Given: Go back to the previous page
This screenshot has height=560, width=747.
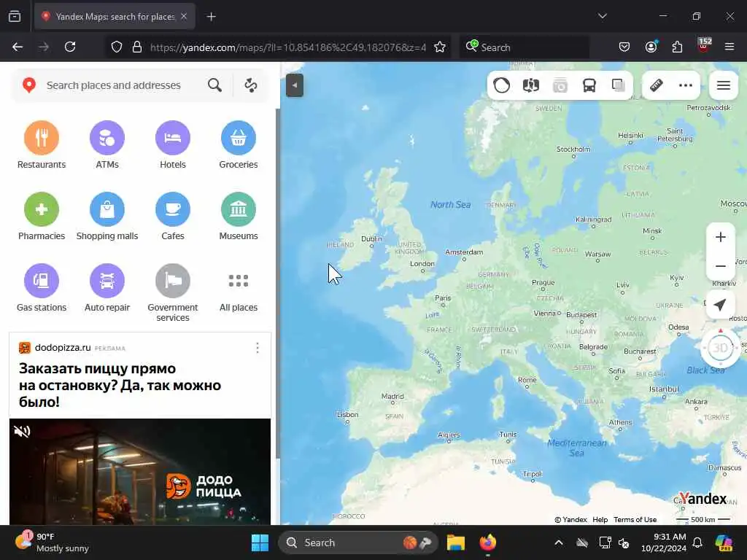Looking at the screenshot, I should pos(18,47).
